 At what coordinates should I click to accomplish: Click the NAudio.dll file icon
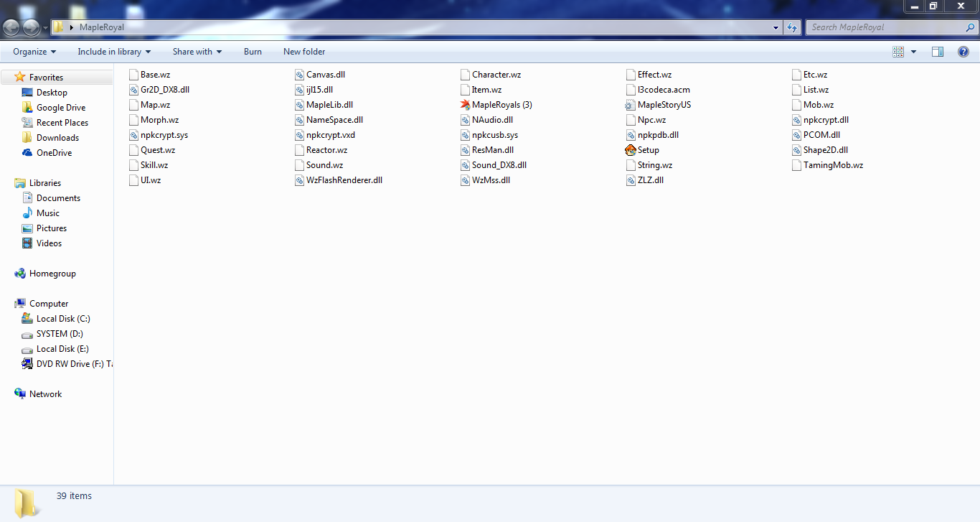tap(466, 120)
